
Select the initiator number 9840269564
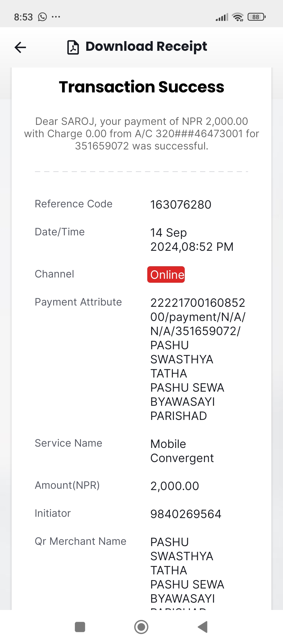186,514
